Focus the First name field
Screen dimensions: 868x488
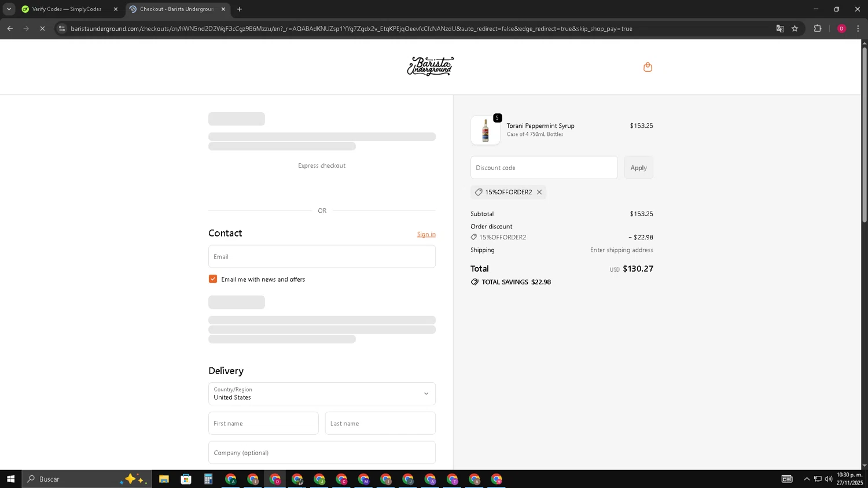[x=263, y=423]
